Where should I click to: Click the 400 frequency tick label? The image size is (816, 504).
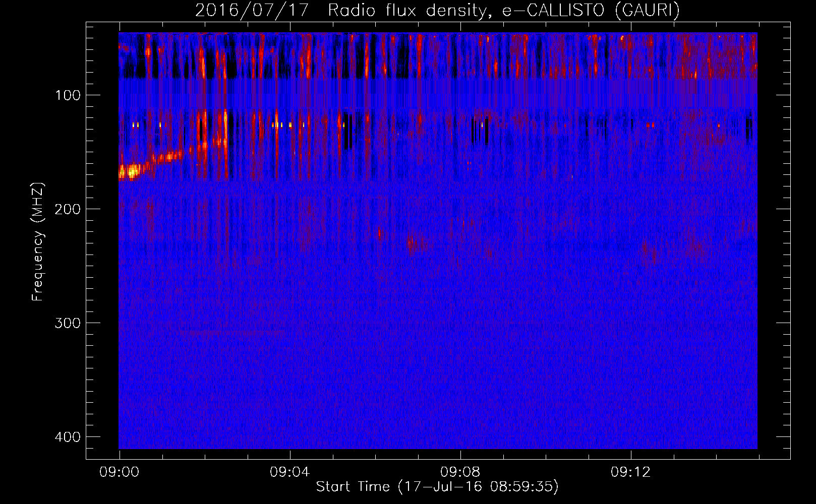68,437
